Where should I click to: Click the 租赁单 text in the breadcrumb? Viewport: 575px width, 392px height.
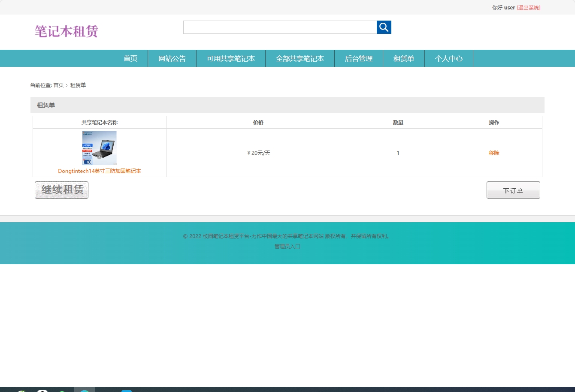click(x=78, y=85)
